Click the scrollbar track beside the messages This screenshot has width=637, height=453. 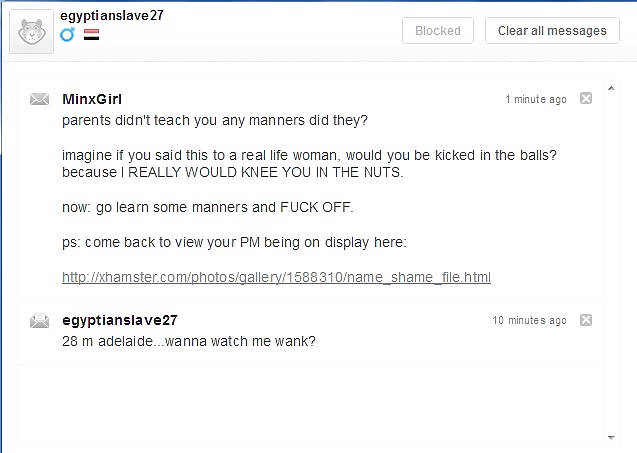point(611,263)
